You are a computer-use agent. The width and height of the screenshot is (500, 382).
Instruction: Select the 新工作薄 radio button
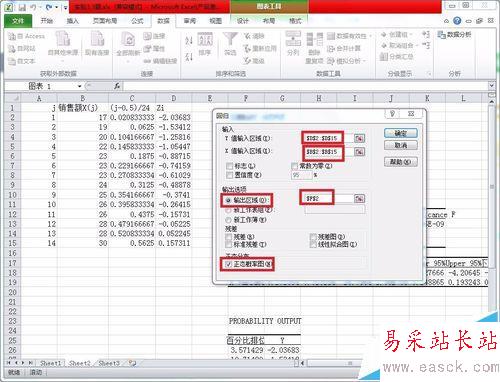coord(229,220)
